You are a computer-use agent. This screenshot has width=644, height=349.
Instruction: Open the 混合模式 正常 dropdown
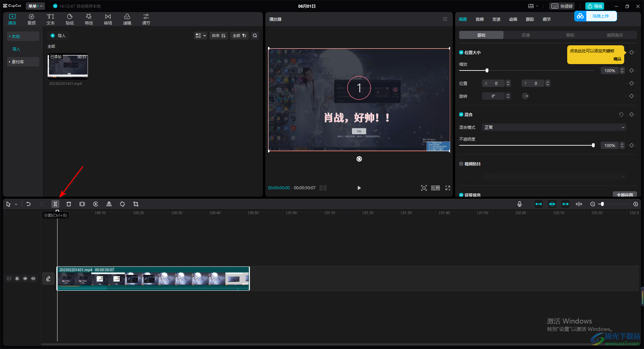[x=554, y=127]
